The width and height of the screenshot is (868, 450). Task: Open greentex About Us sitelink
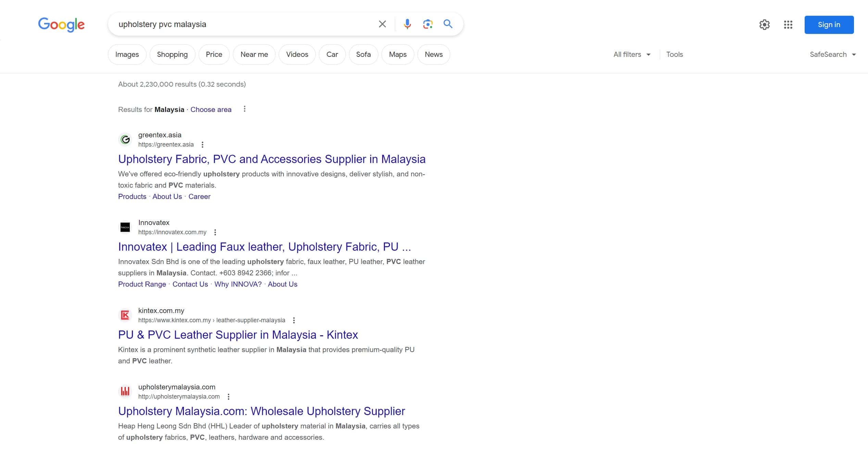[x=167, y=197]
